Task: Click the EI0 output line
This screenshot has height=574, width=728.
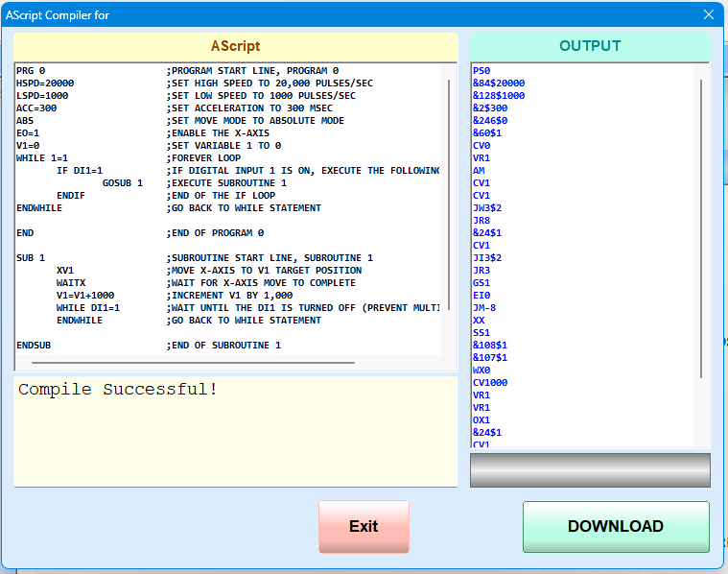Action: 481,296
